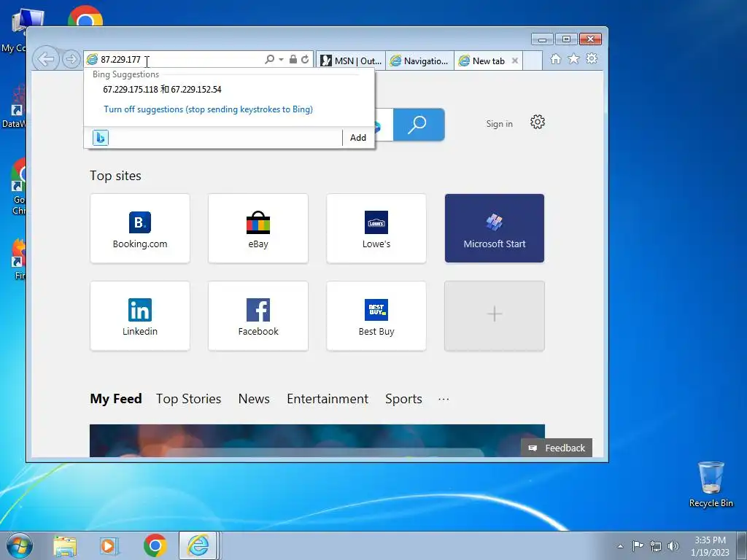Click the browser Forward arrow button

click(x=71, y=60)
